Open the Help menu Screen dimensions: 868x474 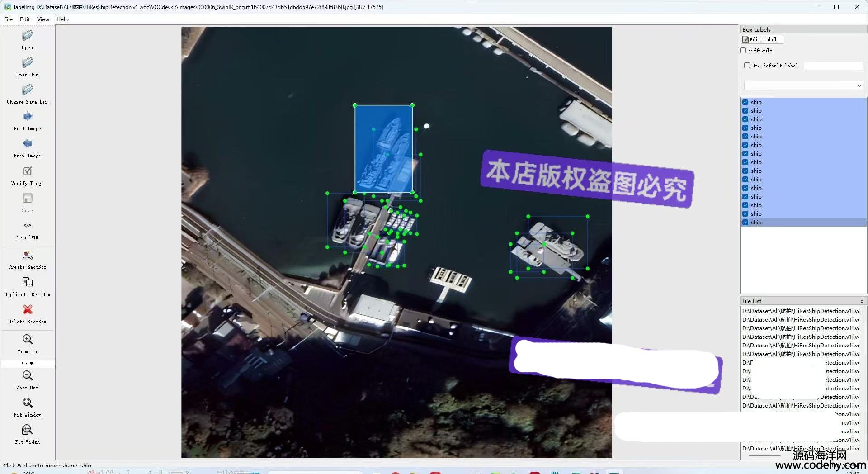pyautogui.click(x=62, y=19)
